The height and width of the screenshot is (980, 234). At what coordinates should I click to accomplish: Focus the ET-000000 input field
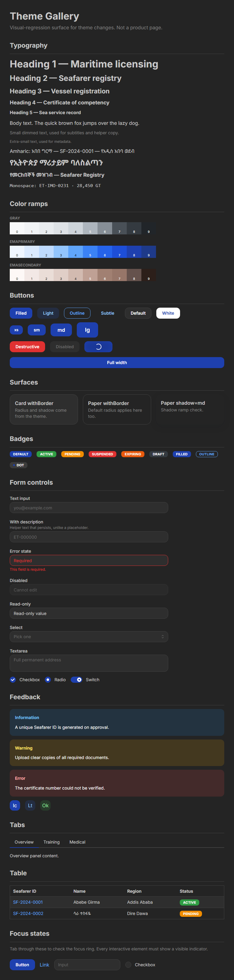click(x=89, y=537)
